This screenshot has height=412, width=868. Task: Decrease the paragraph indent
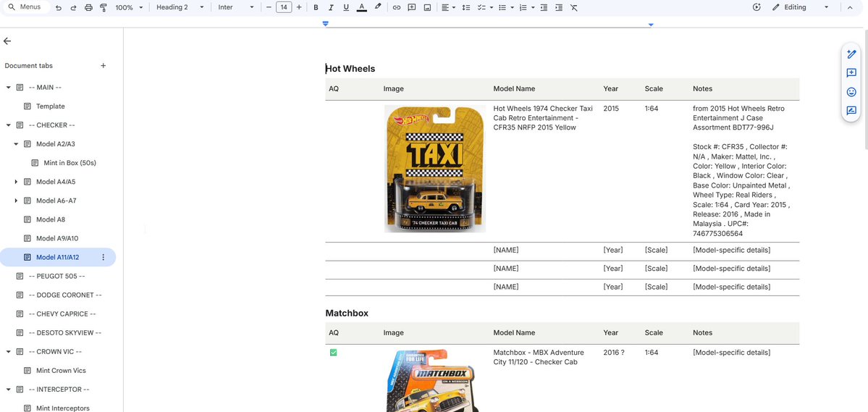544,8
